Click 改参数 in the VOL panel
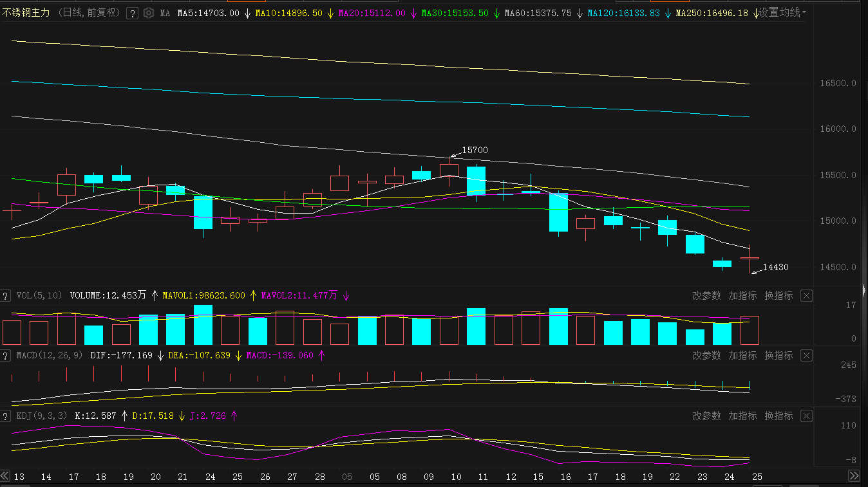 [706, 296]
